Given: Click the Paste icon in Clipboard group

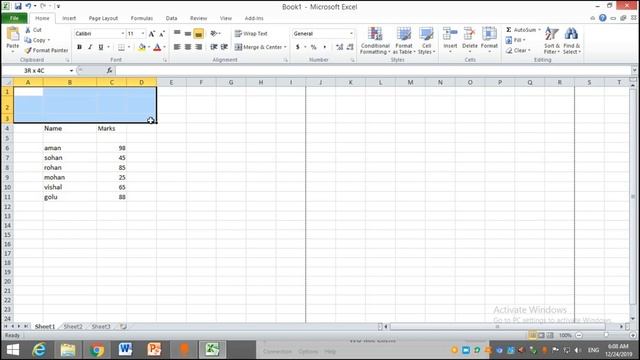Looking at the screenshot, I should [13, 35].
